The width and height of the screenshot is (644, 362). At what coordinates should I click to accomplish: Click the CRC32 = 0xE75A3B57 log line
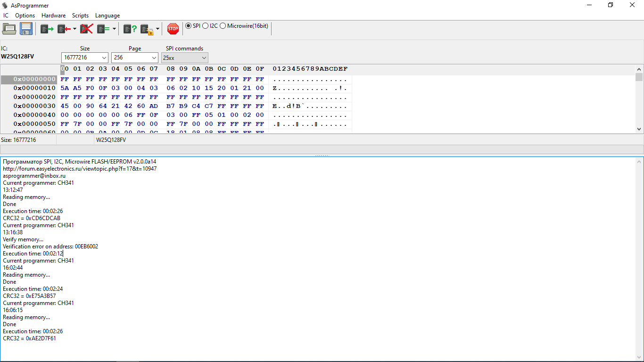click(x=29, y=296)
